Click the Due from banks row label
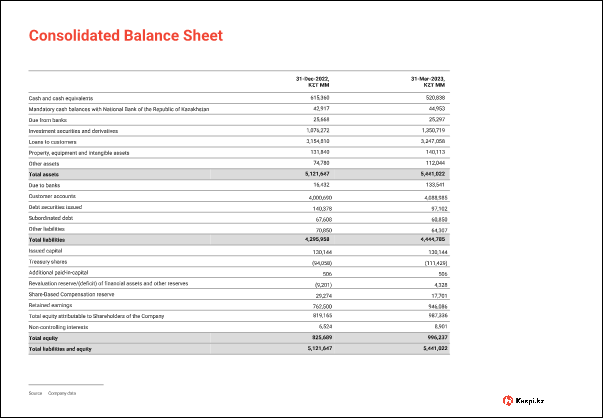Screen dimensions: 603x418 [x=47, y=120]
